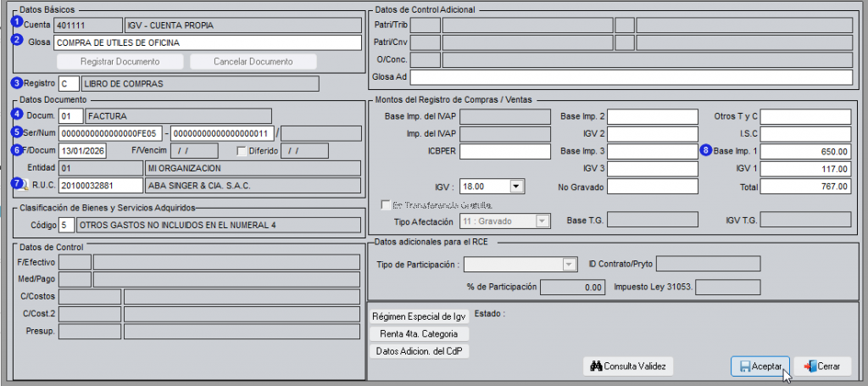Toggle the Diferido checkbox
868x386 pixels.
click(x=241, y=150)
